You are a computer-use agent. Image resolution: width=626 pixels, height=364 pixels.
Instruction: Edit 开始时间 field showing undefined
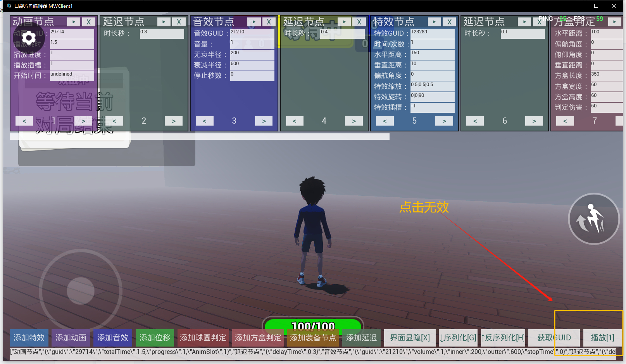72,76
